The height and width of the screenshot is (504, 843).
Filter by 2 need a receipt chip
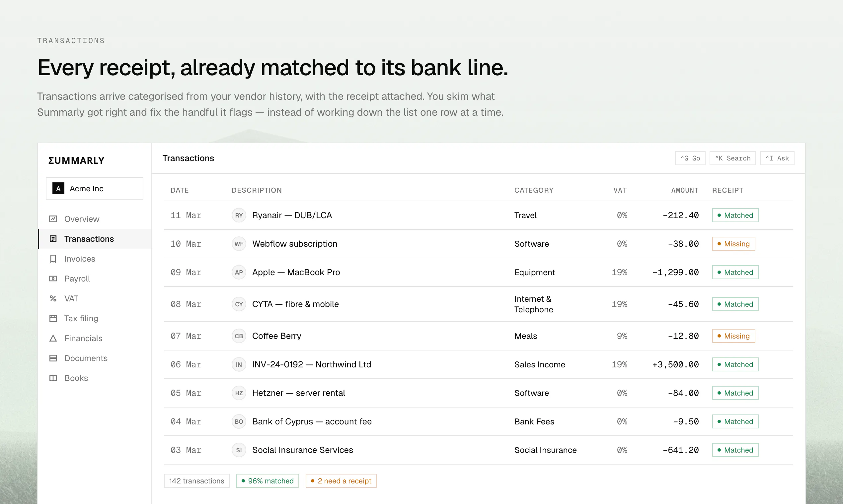pos(341,481)
